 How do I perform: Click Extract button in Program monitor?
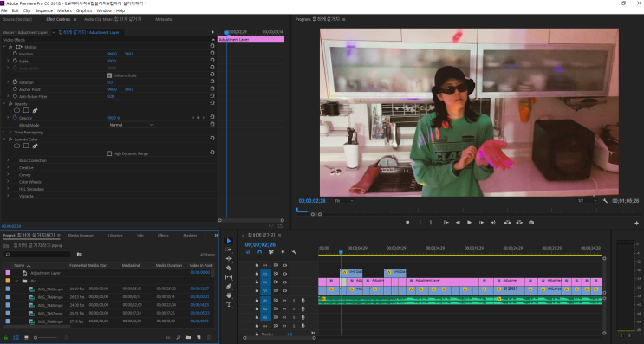519,223
